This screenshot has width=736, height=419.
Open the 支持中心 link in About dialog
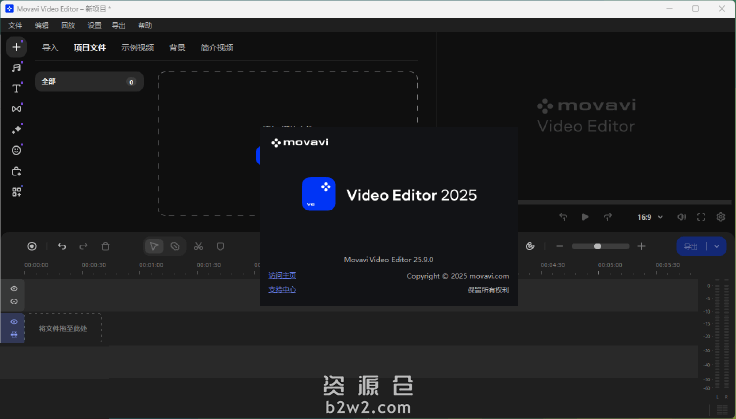(x=282, y=289)
